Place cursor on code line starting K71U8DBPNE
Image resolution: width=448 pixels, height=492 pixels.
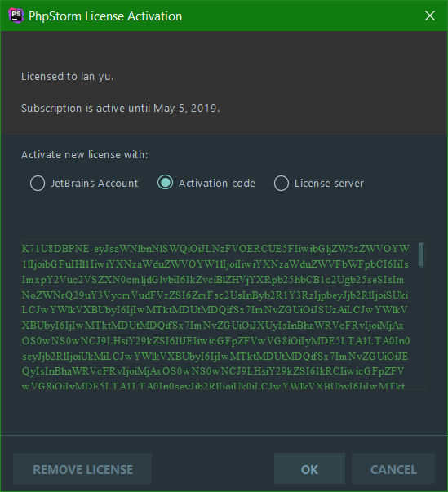[x=215, y=249]
